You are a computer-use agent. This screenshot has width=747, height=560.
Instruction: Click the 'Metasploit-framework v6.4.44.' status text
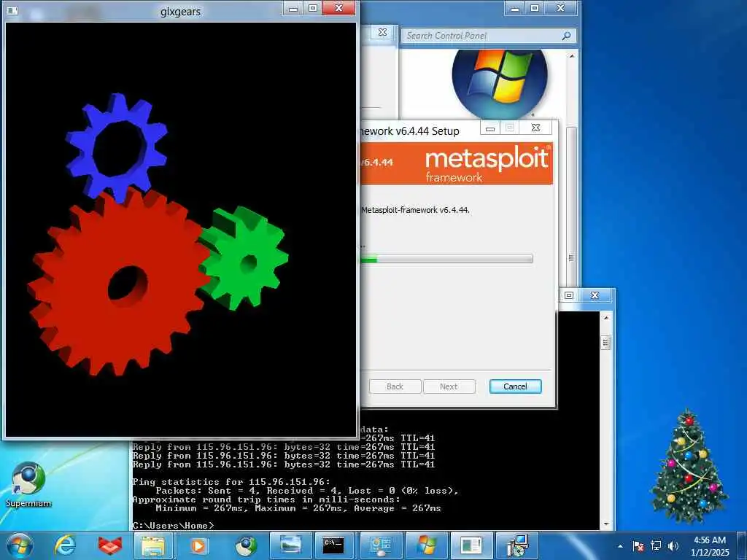click(x=415, y=210)
